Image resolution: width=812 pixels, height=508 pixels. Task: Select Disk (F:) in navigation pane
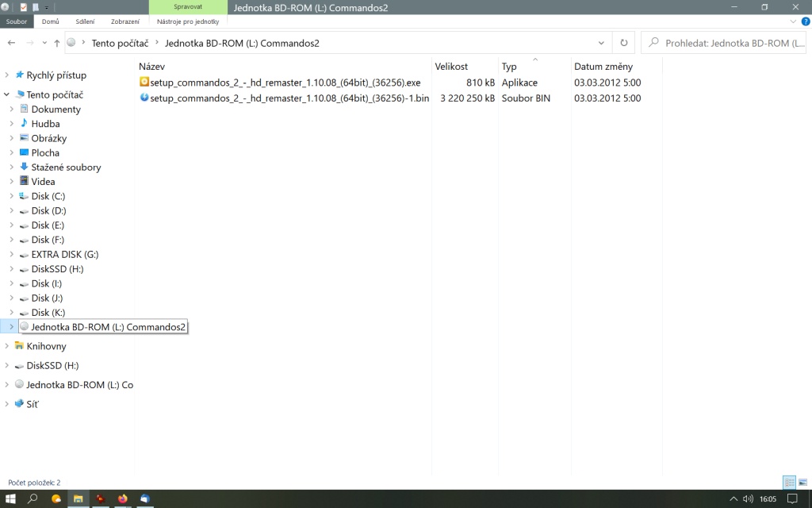[47, 240]
